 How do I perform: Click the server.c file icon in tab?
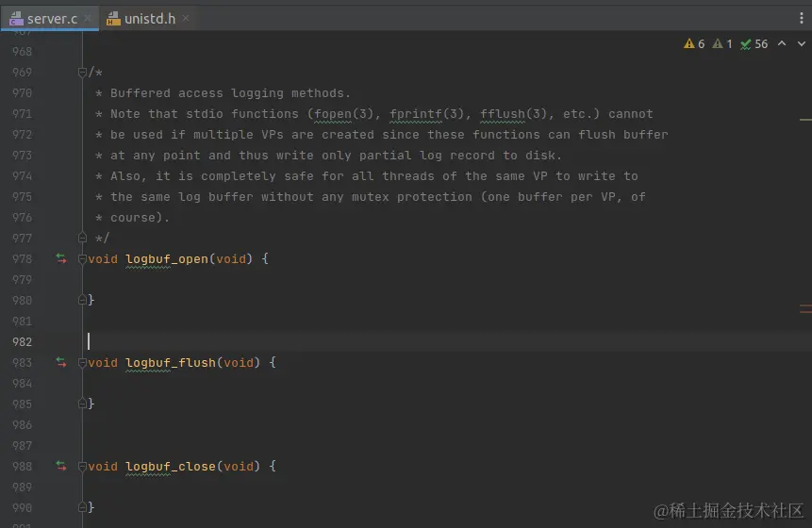coord(17,19)
